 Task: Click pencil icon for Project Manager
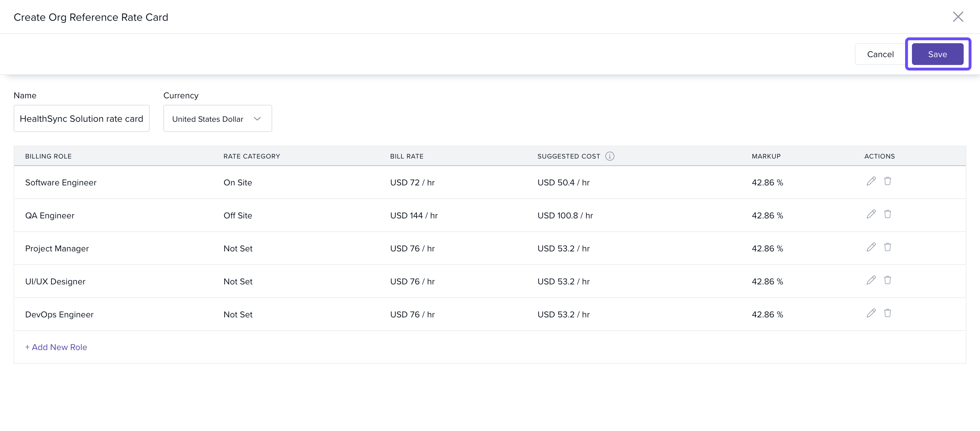pos(871,247)
